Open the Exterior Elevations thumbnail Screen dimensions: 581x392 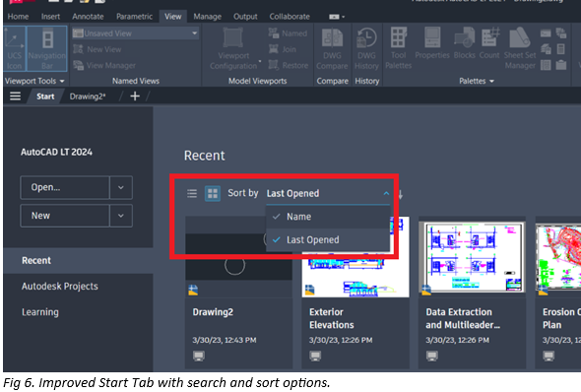coord(355,257)
